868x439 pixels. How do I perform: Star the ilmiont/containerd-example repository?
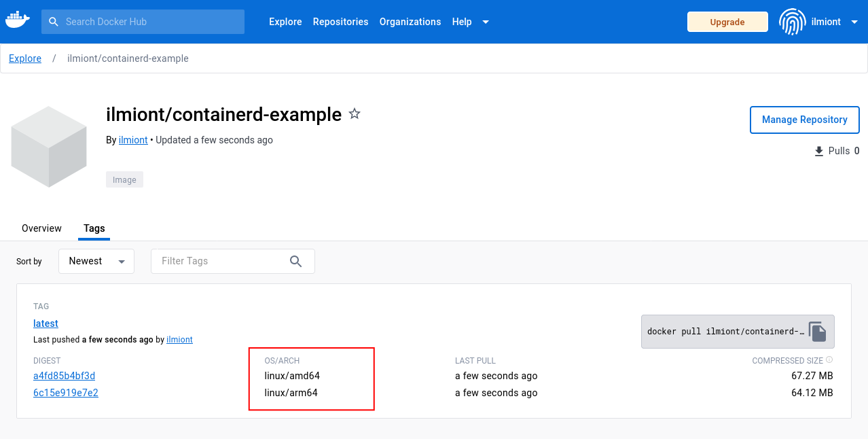(355, 114)
